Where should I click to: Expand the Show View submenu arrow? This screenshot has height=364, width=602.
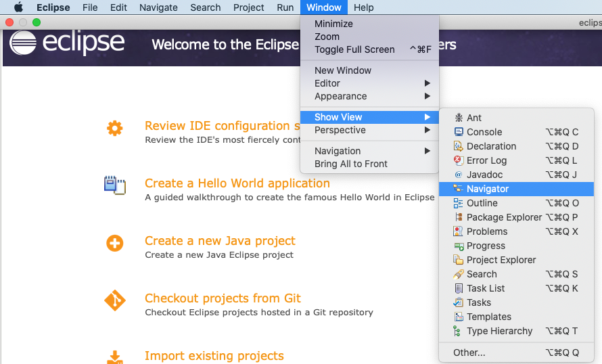pyautogui.click(x=427, y=117)
